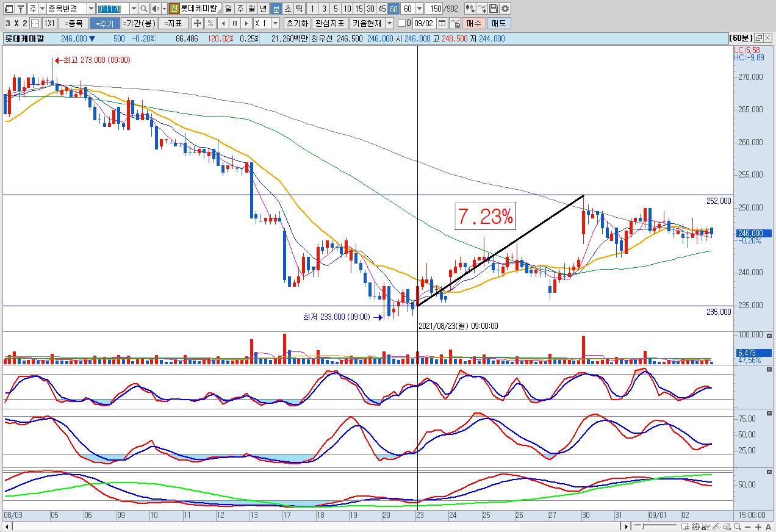Adjust the bottom zoom slider handle
Image resolution: width=776 pixels, height=532 pixels.
(x=643, y=526)
